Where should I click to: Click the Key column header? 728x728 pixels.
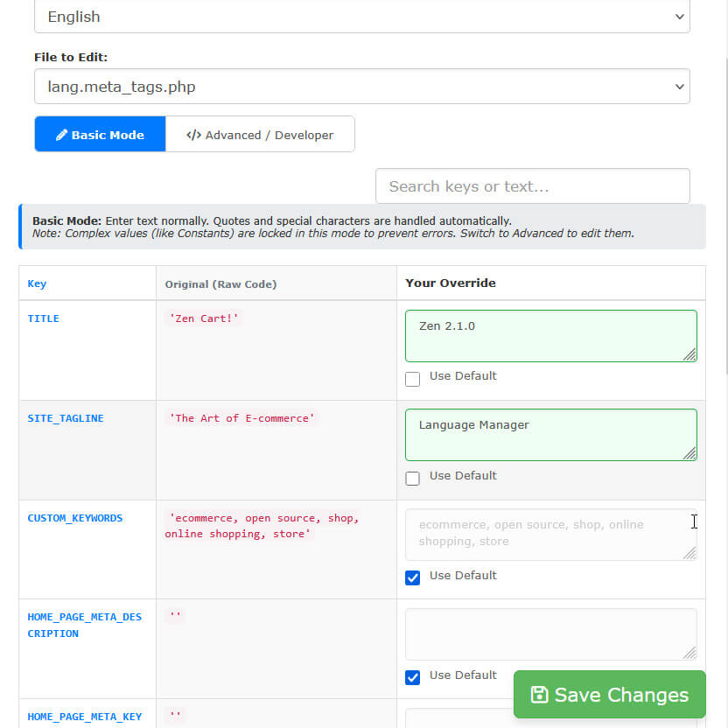click(37, 283)
